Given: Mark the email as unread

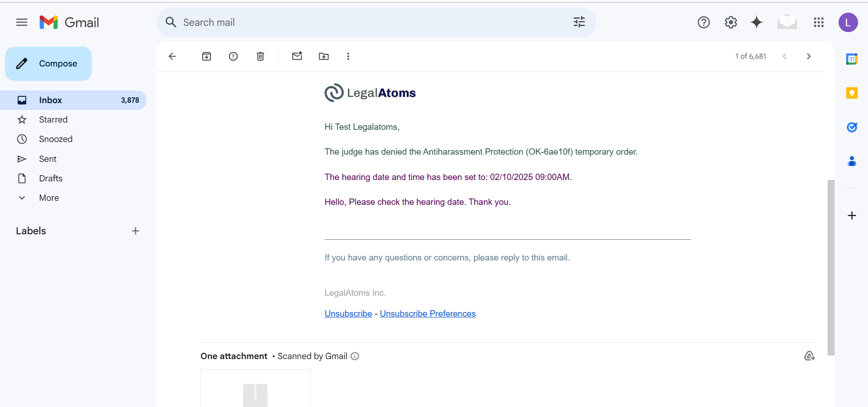Looking at the screenshot, I should click(x=297, y=56).
